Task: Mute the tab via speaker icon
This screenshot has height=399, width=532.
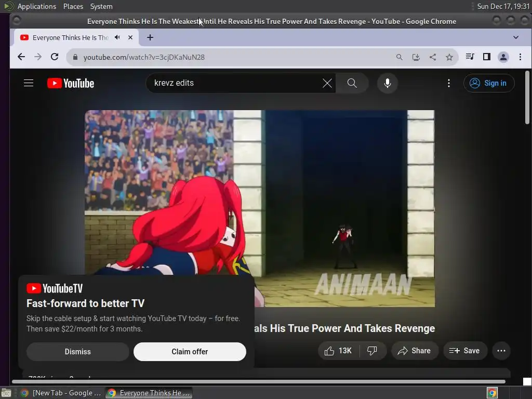Action: point(117,37)
